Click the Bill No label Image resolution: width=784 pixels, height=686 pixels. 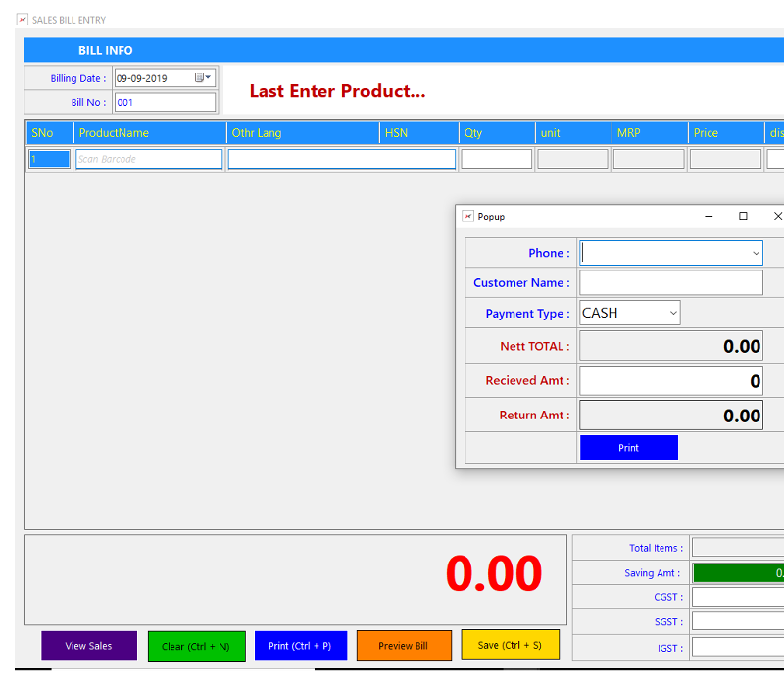tap(88, 102)
